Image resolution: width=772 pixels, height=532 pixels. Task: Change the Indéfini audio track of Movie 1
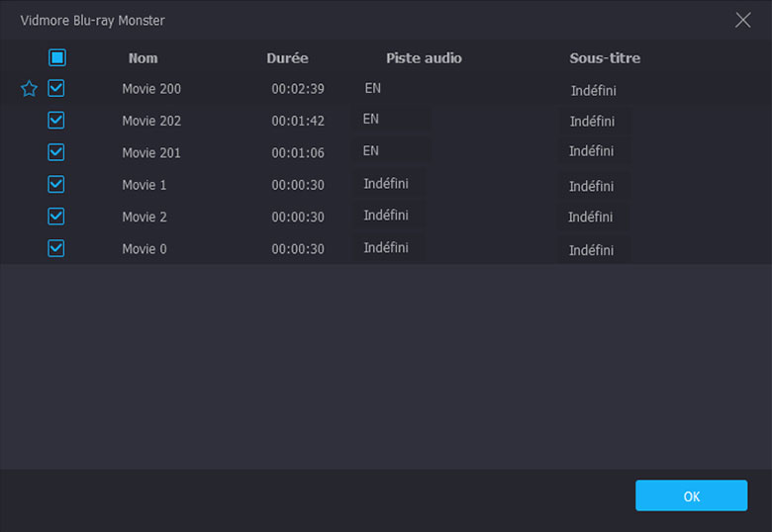point(391,184)
